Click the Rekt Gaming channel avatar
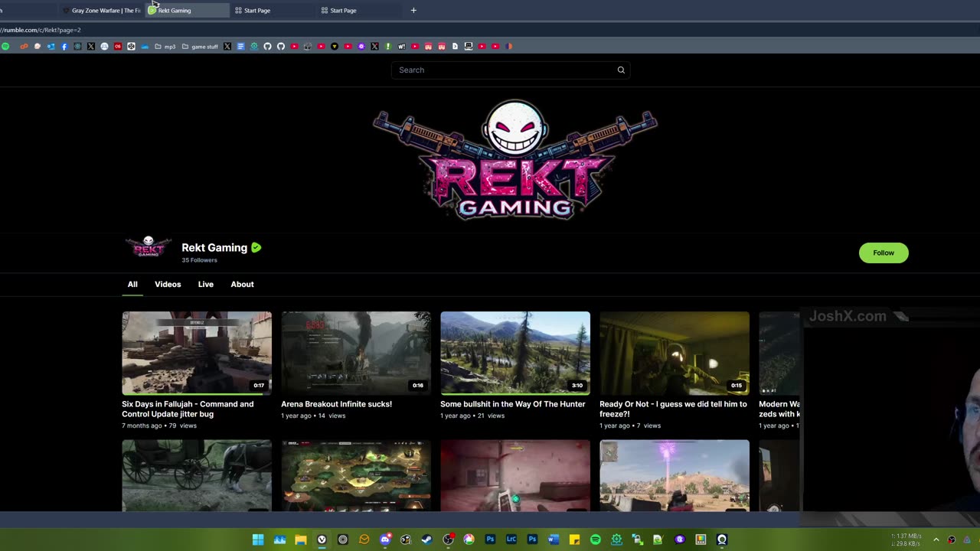980x551 pixels. tap(149, 247)
